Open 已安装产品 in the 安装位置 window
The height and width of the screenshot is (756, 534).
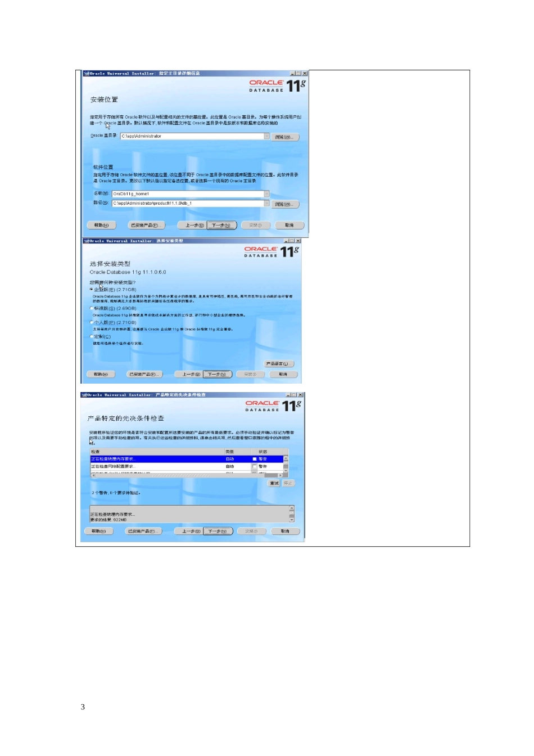click(147, 225)
